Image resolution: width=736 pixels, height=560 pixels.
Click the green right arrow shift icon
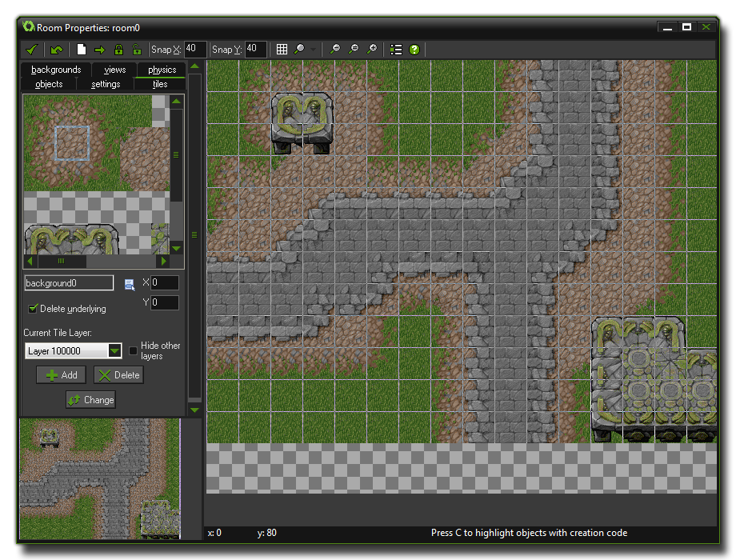(100, 50)
